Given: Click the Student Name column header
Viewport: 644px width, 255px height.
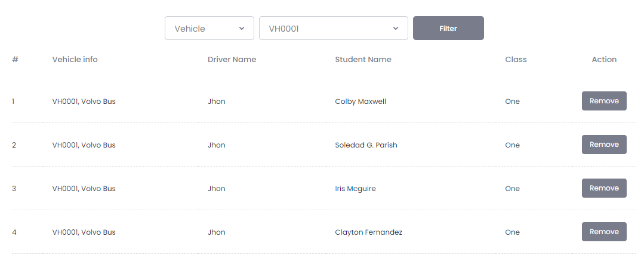Looking at the screenshot, I should coord(363,60).
